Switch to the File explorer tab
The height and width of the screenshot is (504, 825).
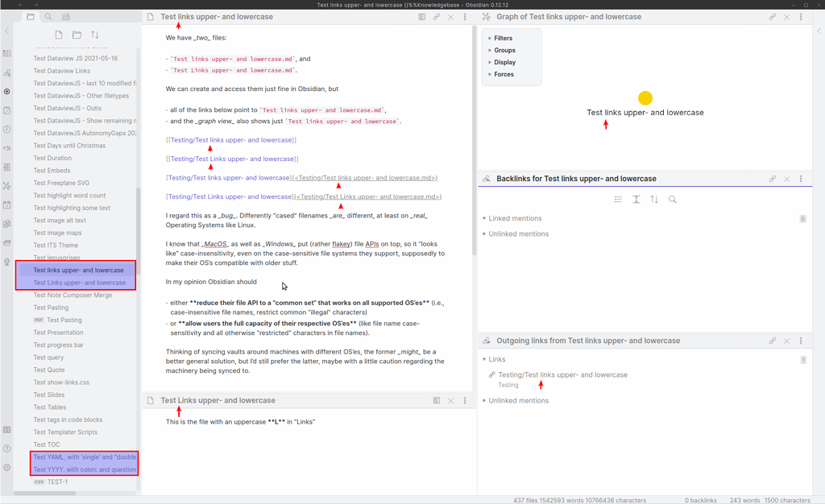(31, 17)
